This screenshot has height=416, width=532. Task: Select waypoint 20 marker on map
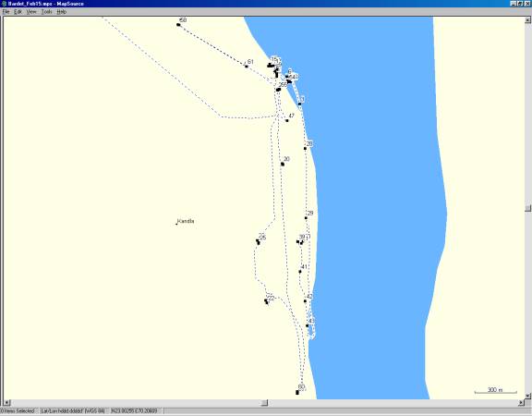click(283, 164)
